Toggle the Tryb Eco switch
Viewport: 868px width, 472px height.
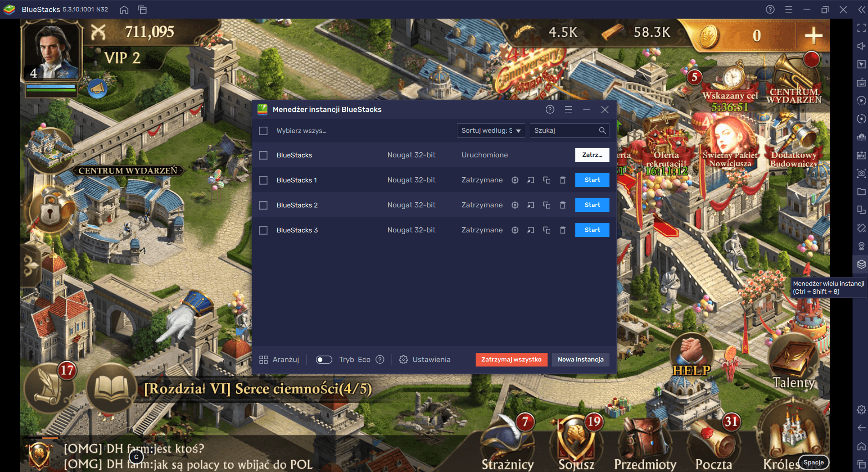(324, 360)
